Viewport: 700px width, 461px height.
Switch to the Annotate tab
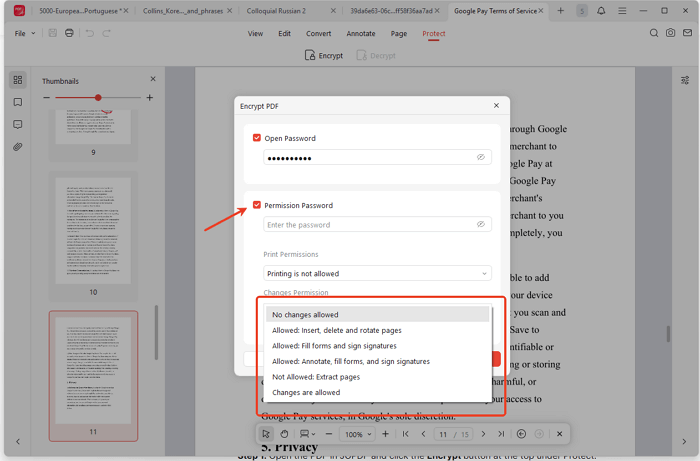(361, 33)
